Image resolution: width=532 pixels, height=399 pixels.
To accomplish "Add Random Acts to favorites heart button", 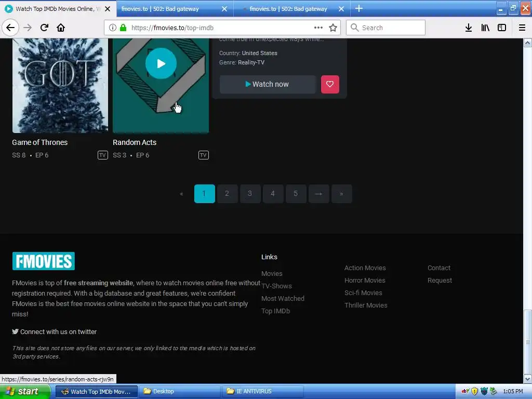I will tap(330, 84).
